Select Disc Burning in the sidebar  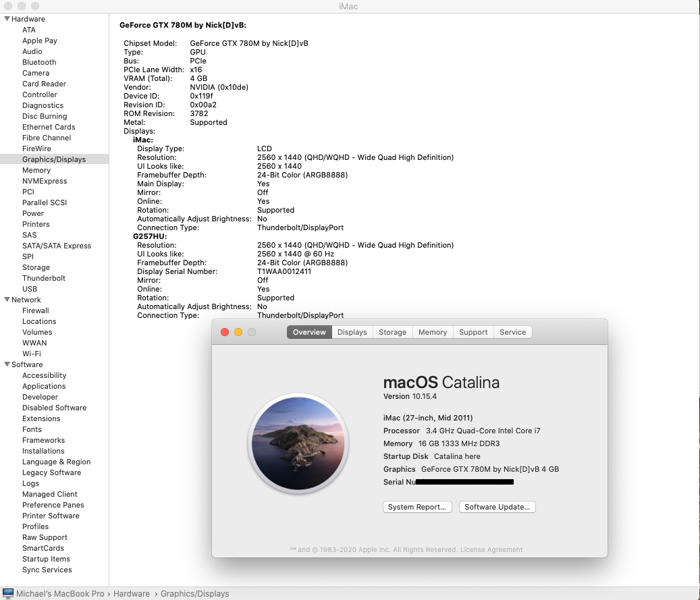click(x=45, y=116)
